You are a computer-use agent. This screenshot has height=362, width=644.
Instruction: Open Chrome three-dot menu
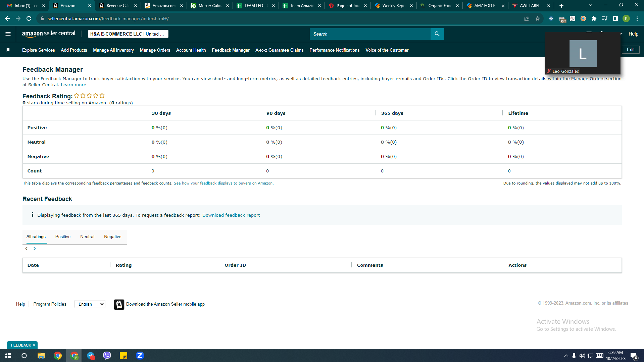click(x=637, y=18)
